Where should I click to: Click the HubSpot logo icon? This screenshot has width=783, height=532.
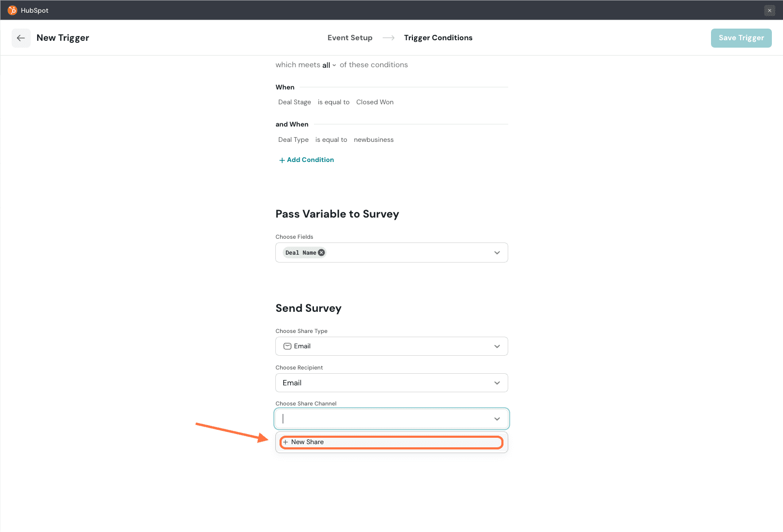click(12, 10)
